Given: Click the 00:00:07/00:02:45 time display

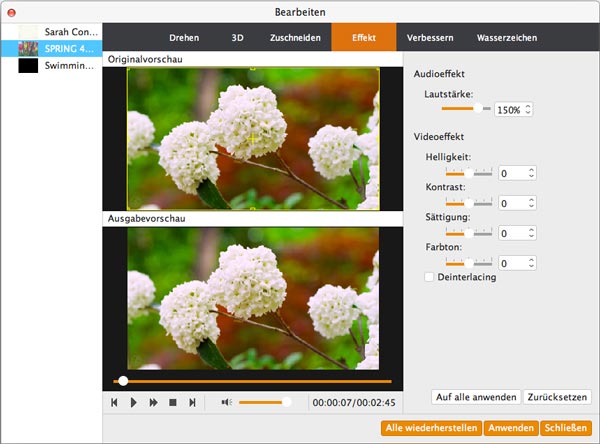Looking at the screenshot, I should pyautogui.click(x=354, y=403).
